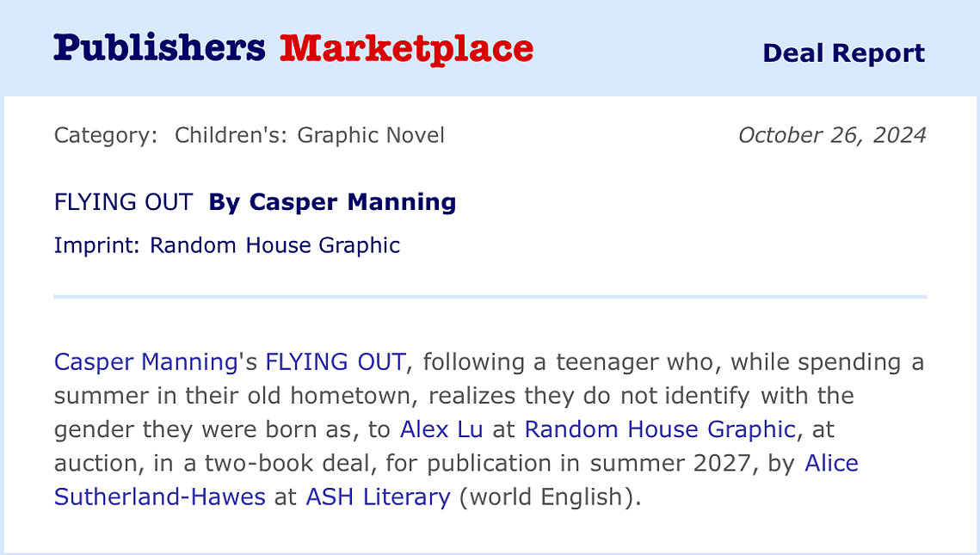
Task: Click the Alice agent name link
Action: coord(831,463)
